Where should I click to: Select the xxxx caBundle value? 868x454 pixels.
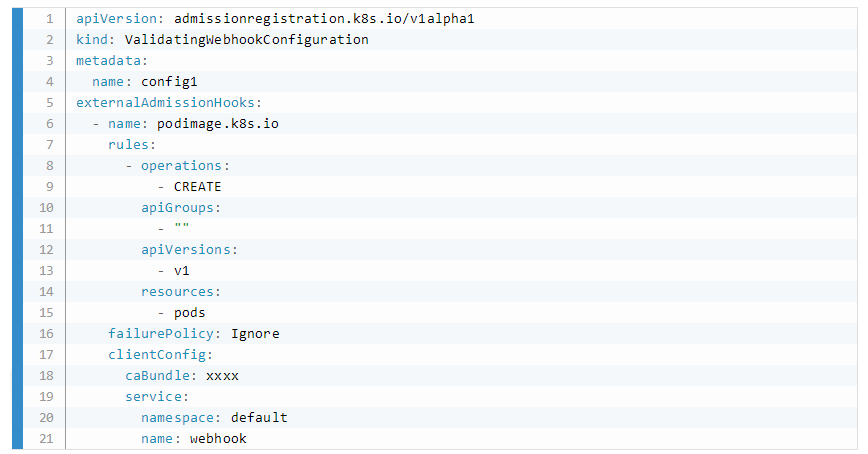pos(222,376)
